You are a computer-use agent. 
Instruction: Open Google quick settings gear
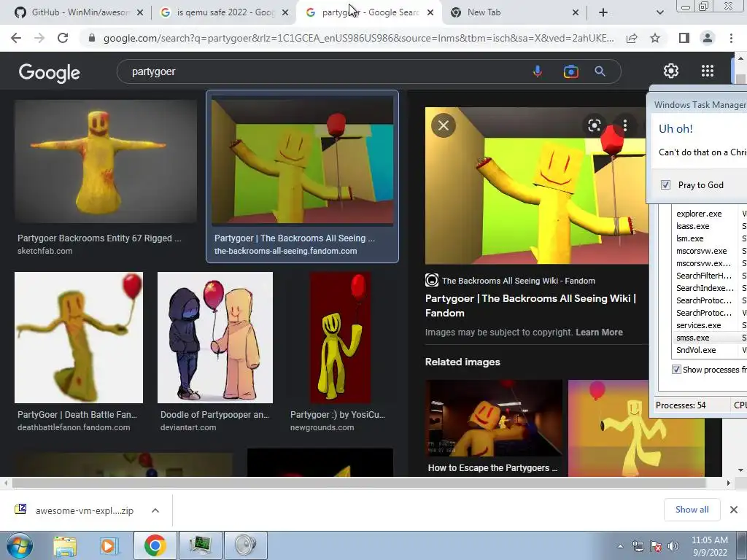[x=671, y=71]
